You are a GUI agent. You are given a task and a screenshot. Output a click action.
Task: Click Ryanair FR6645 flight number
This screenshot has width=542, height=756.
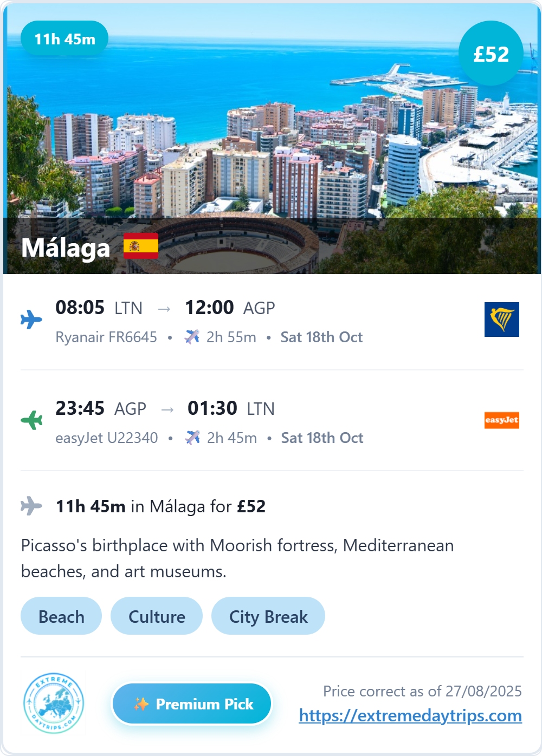coord(106,337)
